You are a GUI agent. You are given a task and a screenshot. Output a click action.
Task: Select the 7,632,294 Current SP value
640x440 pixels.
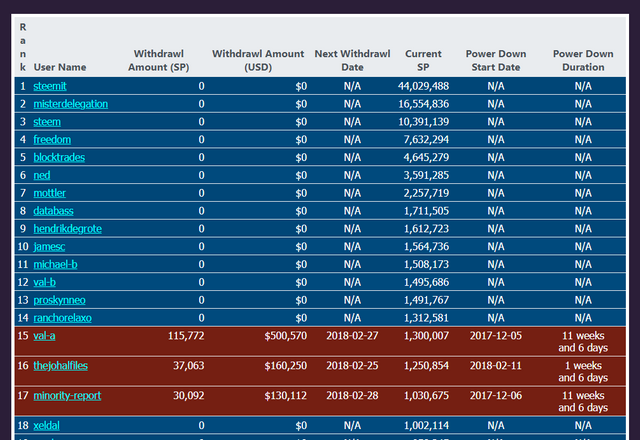coord(427,140)
